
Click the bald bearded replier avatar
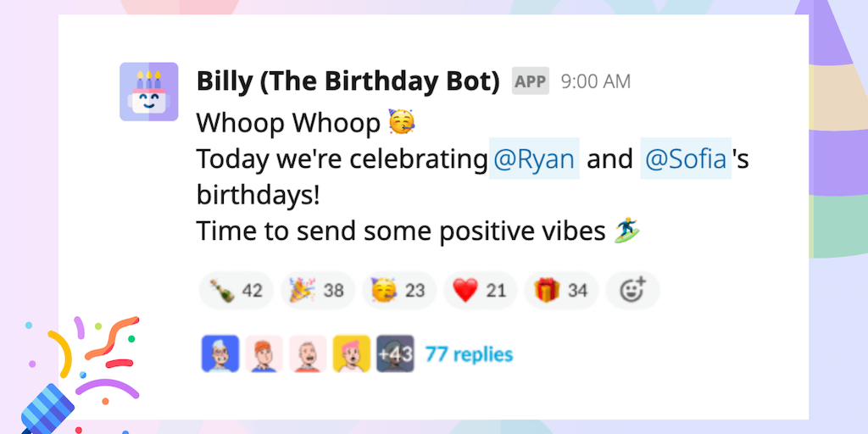point(308,353)
